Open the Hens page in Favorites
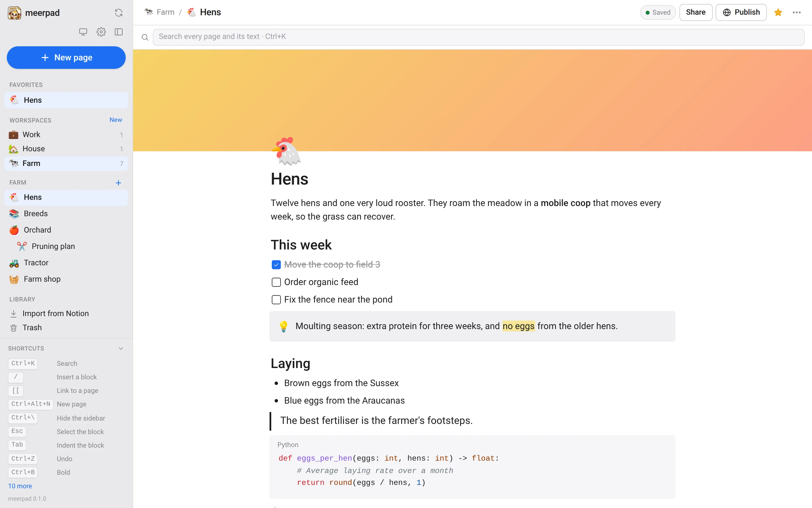The image size is (812, 508). pos(66,100)
